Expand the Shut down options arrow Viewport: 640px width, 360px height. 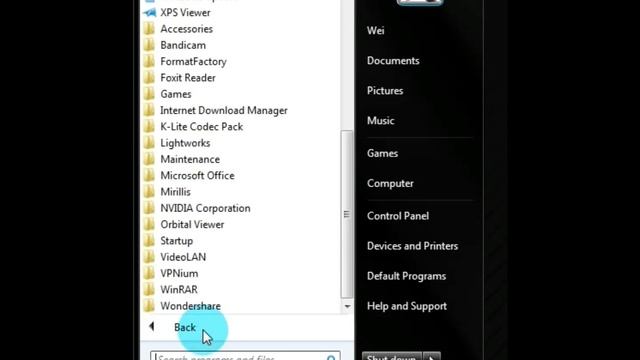(x=432, y=356)
